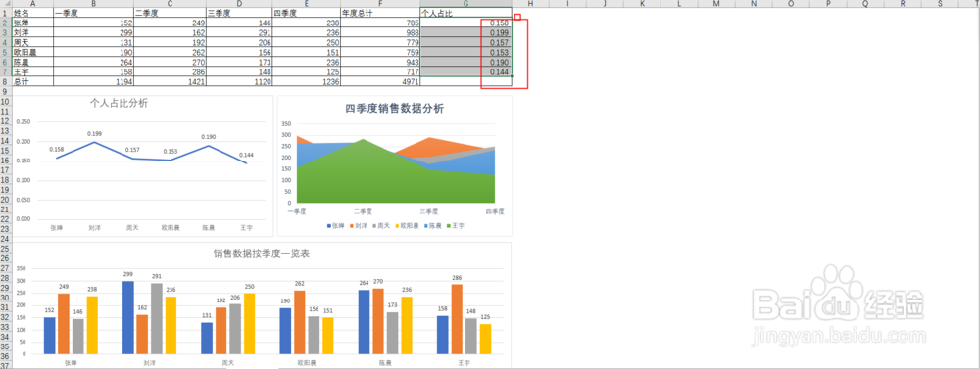Click the 个人占比分析 chart title
This screenshot has width=980, height=369.
tap(120, 104)
